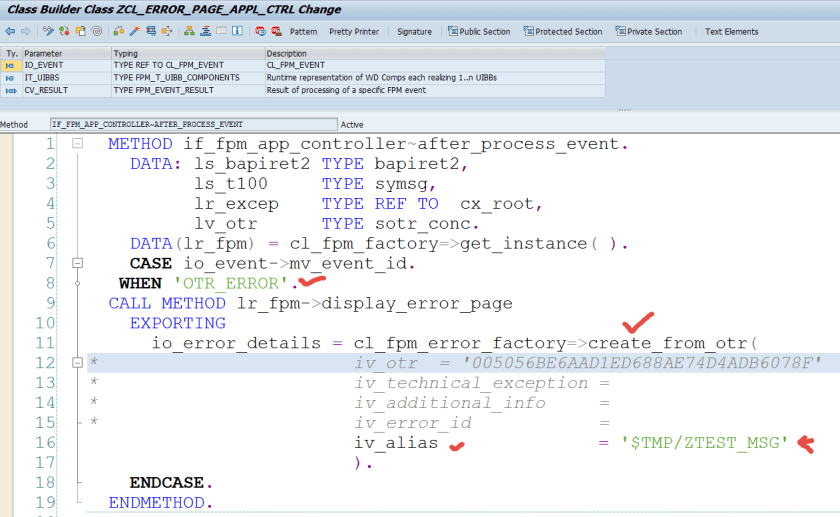Viewport: 840px width, 517px height.
Task: Click the Display/Change toggle icon
Action: (46, 31)
